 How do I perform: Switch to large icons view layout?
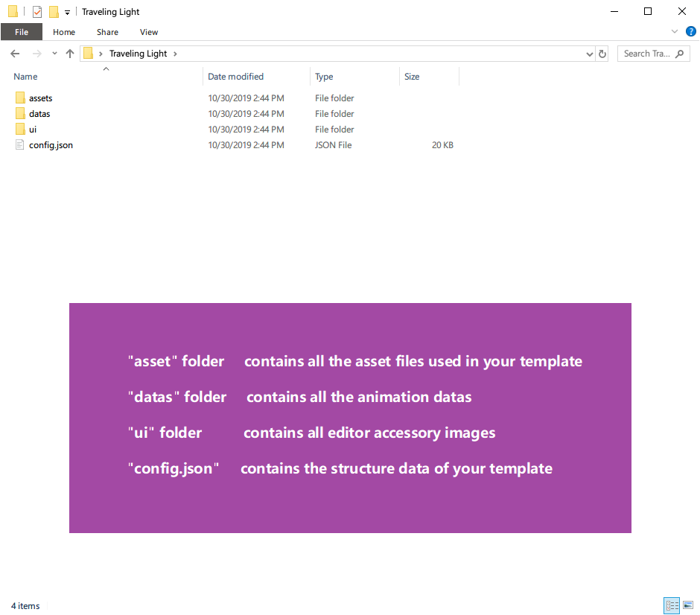(x=687, y=605)
